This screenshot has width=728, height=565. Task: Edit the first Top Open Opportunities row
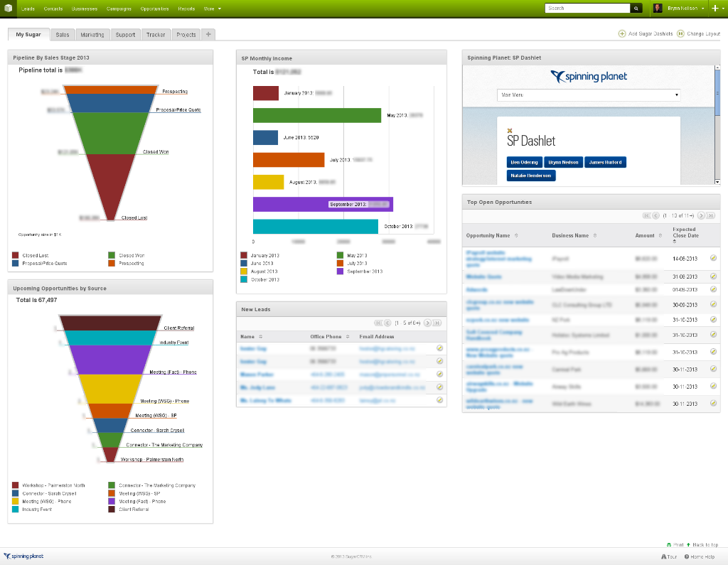(713, 258)
